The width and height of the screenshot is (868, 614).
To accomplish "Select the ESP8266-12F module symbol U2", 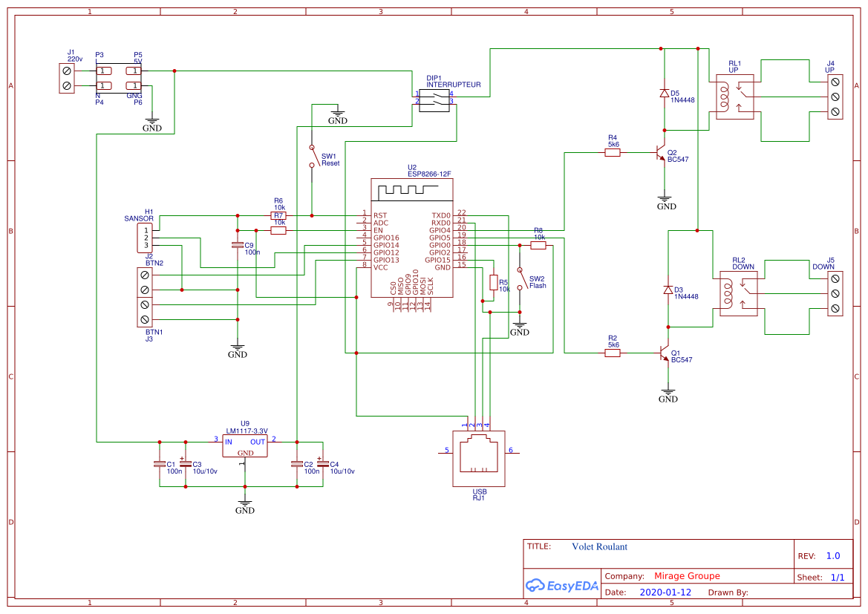I will point(412,238).
